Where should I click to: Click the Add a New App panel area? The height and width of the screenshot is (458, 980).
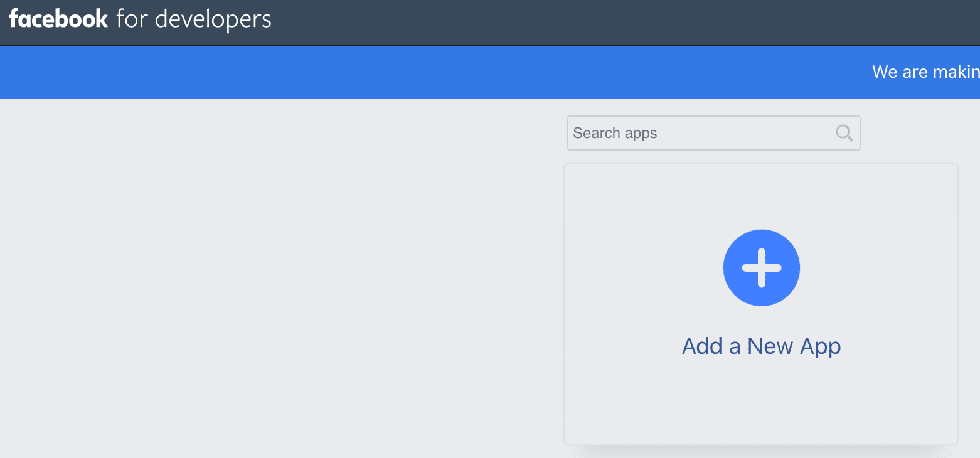click(x=761, y=304)
